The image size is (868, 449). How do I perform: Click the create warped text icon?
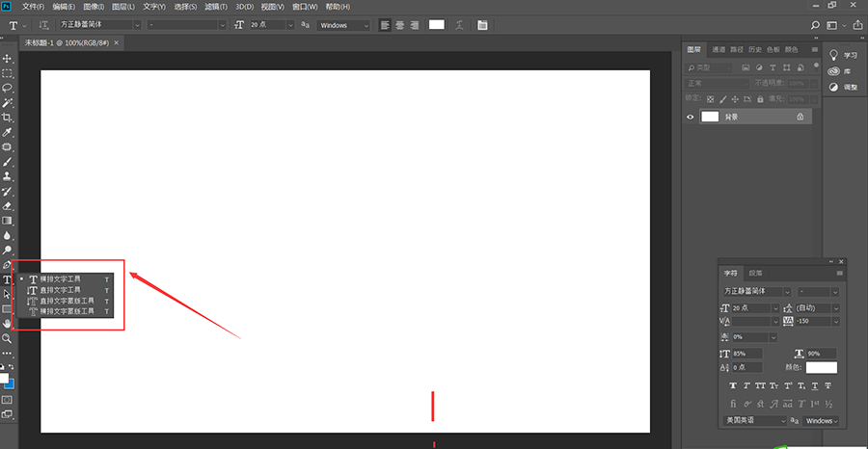click(x=459, y=25)
